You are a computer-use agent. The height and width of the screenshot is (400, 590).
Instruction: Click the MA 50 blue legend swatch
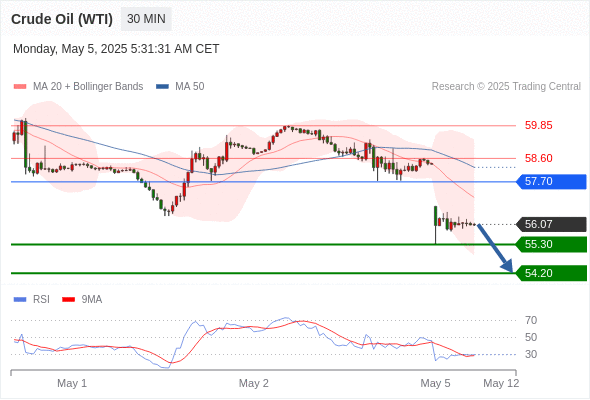click(162, 87)
